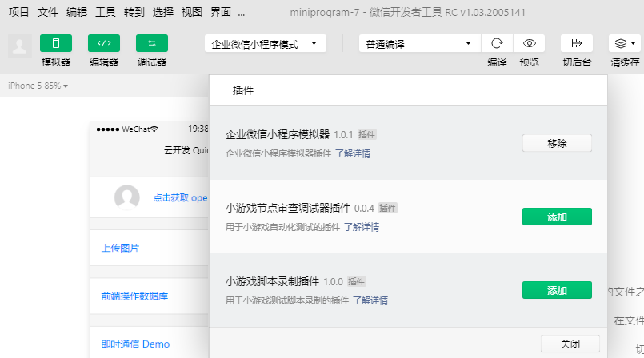Click the WeChat status bar text in simulator
Screen dimensions: 644x358
click(x=135, y=129)
